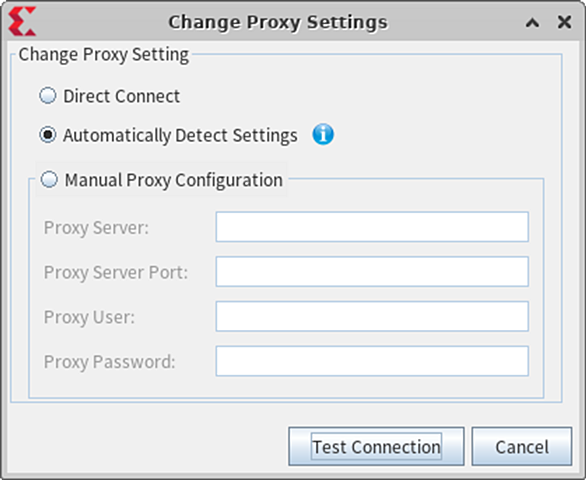Cancel the proxy settings dialog
The height and width of the screenshot is (480, 586).
coord(522,446)
